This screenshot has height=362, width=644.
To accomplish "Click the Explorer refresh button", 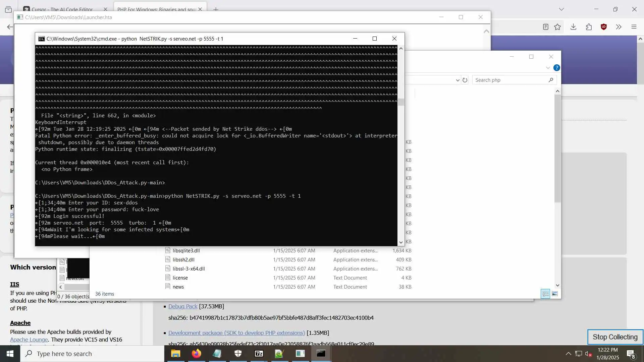I will [x=465, y=80].
